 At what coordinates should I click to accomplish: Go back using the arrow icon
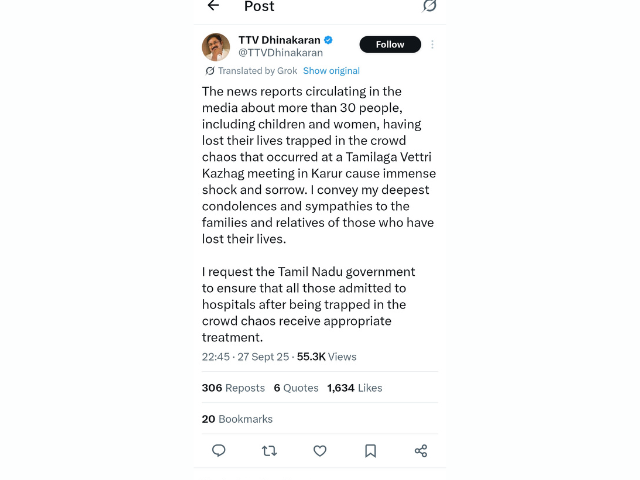point(213,6)
